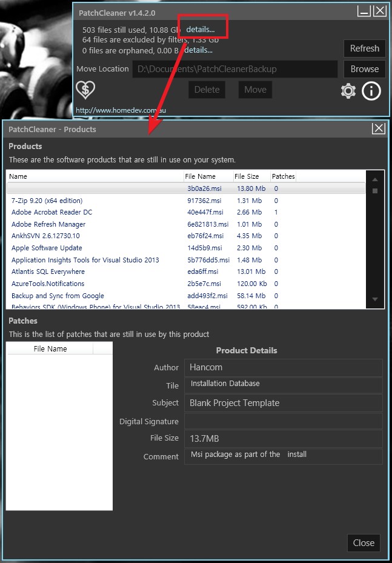Close the PatchCleaner v1.4.2.0 window

pyautogui.click(x=379, y=12)
